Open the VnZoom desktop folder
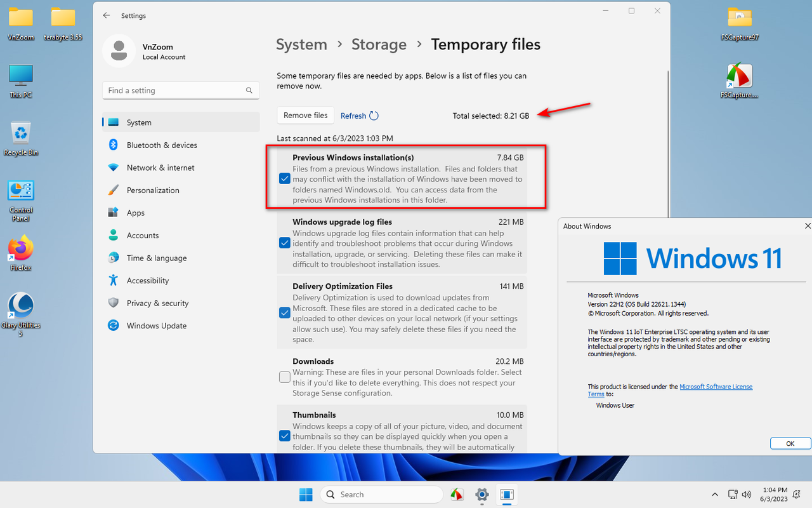Viewport: 812px width, 508px height. click(21, 23)
